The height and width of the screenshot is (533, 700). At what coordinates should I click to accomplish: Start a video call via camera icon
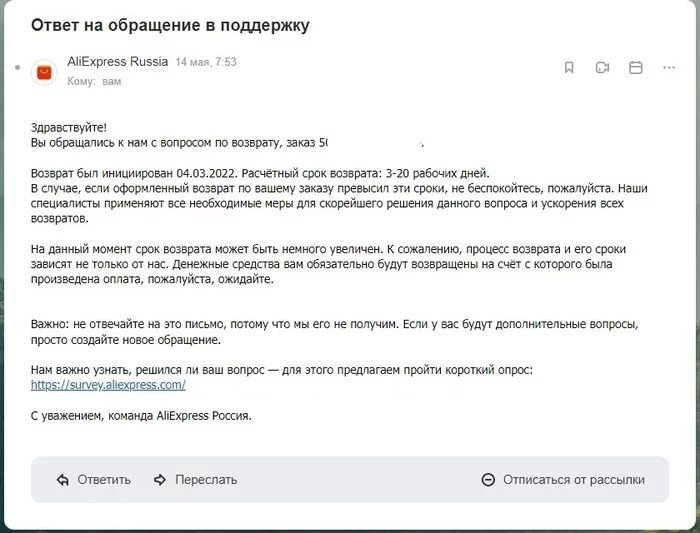(x=602, y=67)
